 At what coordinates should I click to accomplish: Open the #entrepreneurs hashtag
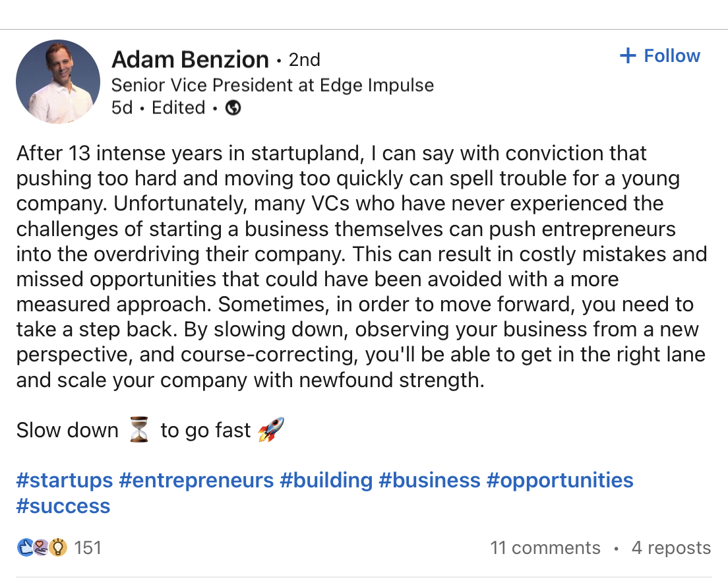point(197,480)
